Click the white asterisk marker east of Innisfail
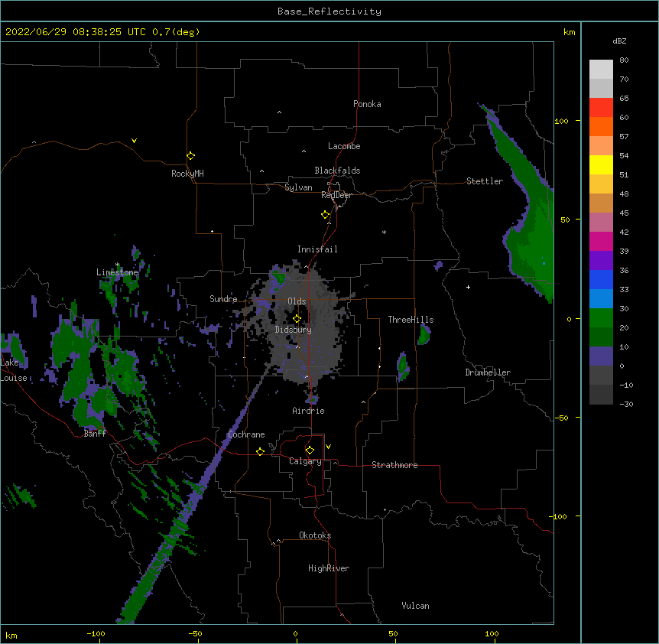 point(384,232)
